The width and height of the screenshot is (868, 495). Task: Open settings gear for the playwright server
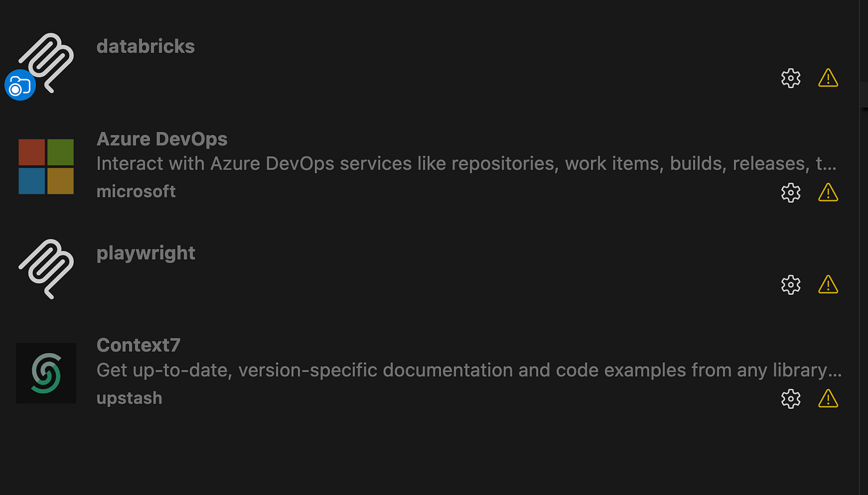click(x=790, y=285)
